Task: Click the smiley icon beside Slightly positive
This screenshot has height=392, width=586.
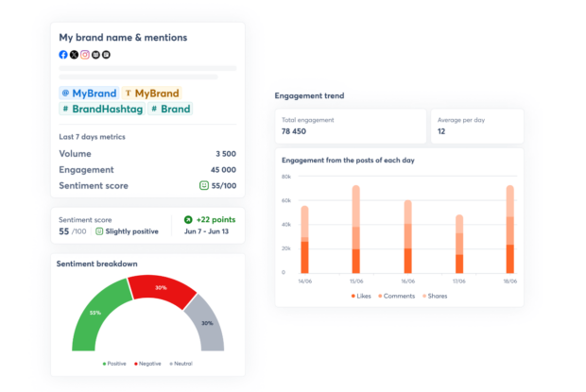Action: click(99, 230)
